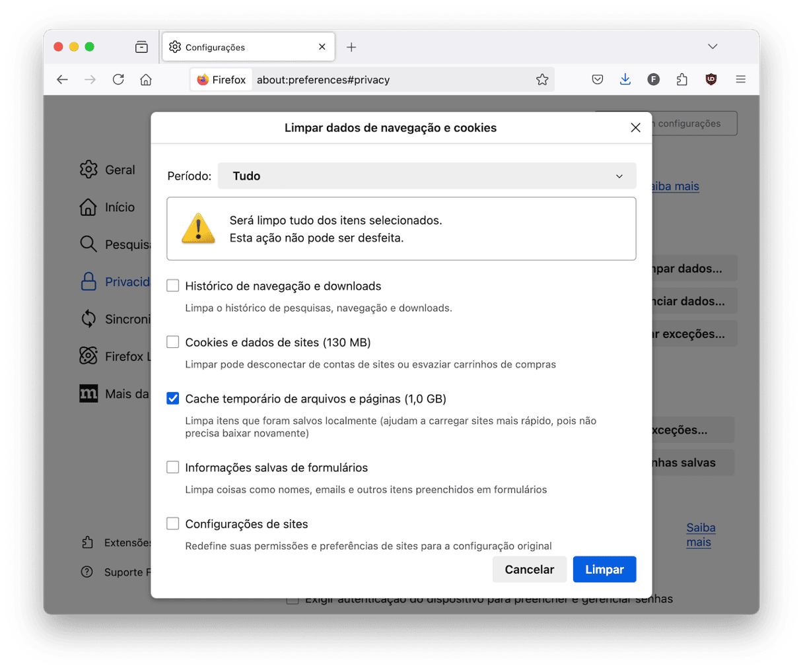
Task: Bookmark this page with the star icon
Action: [x=542, y=80]
